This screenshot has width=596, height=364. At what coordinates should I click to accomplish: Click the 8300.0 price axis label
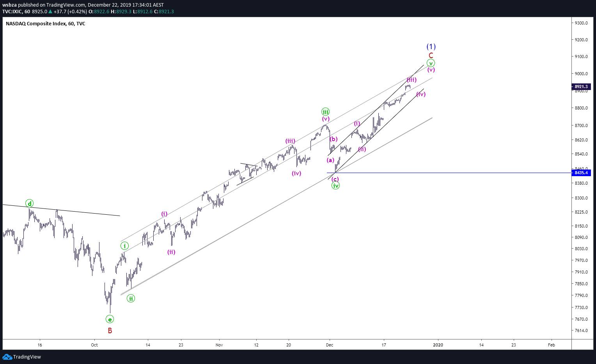(581, 198)
